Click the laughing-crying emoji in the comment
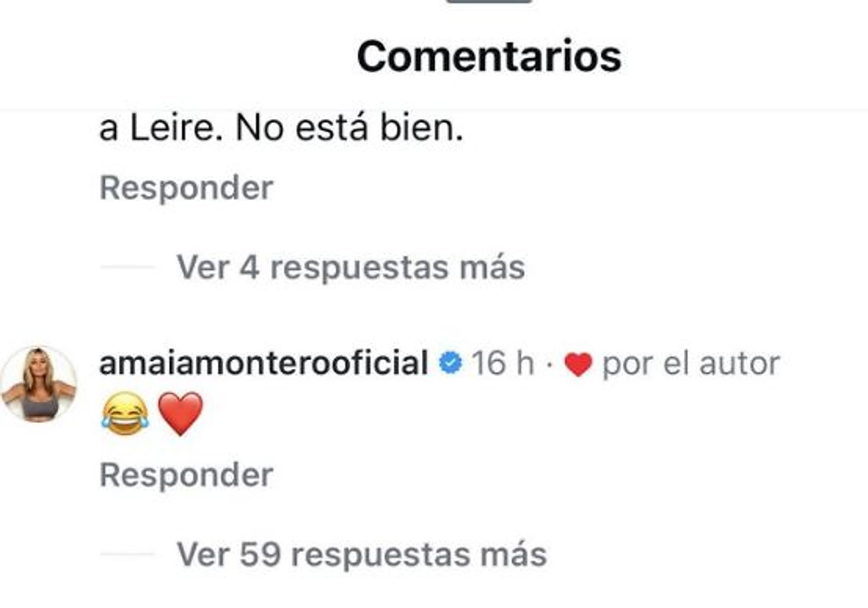 125,414
